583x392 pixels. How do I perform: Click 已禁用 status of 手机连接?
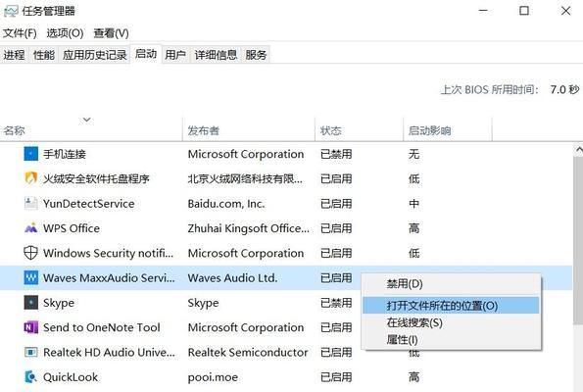336,154
